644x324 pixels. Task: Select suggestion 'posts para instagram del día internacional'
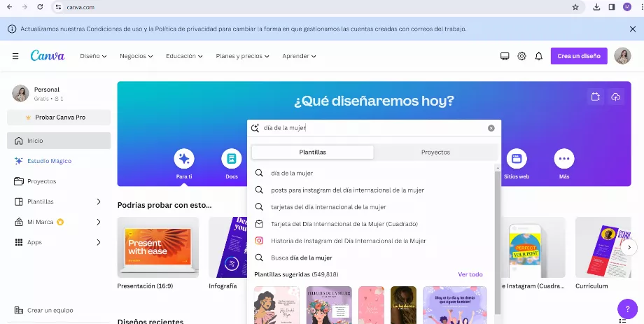[x=371, y=190]
